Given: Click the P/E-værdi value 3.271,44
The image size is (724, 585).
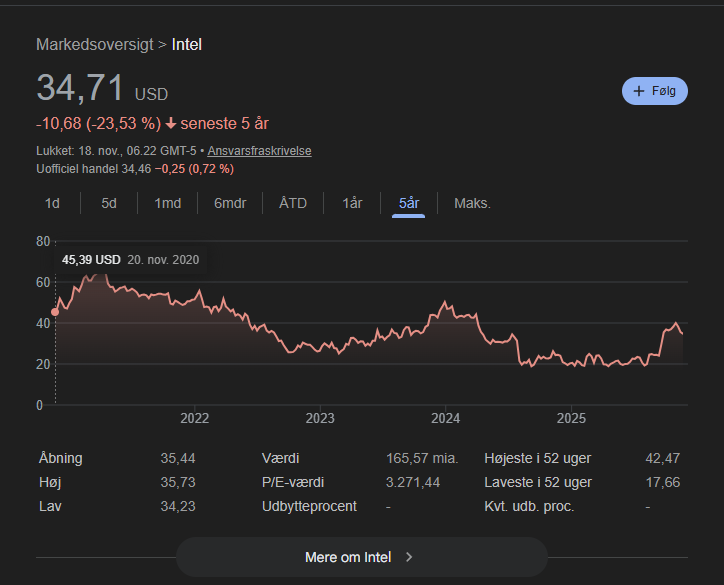Looking at the screenshot, I should click(x=413, y=482).
